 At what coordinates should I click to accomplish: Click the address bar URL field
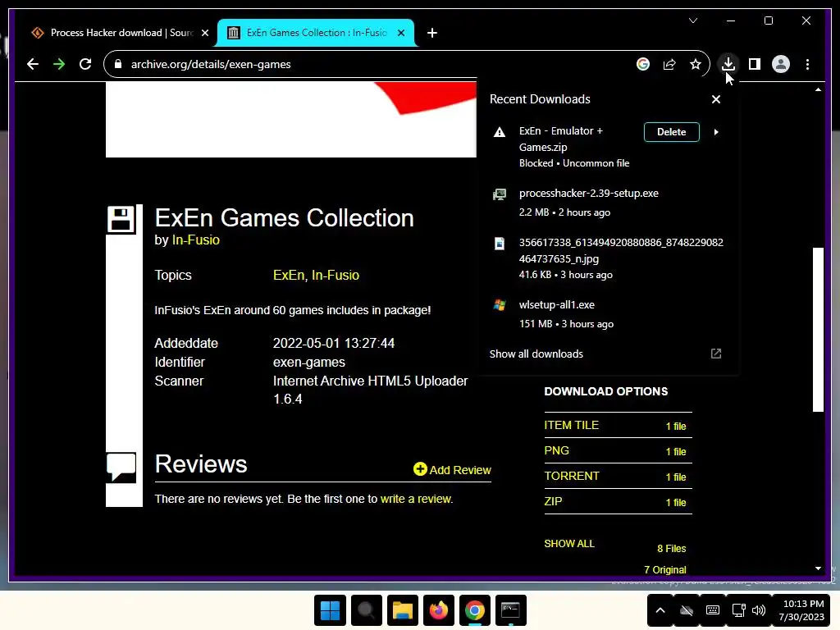pyautogui.click(x=375, y=64)
